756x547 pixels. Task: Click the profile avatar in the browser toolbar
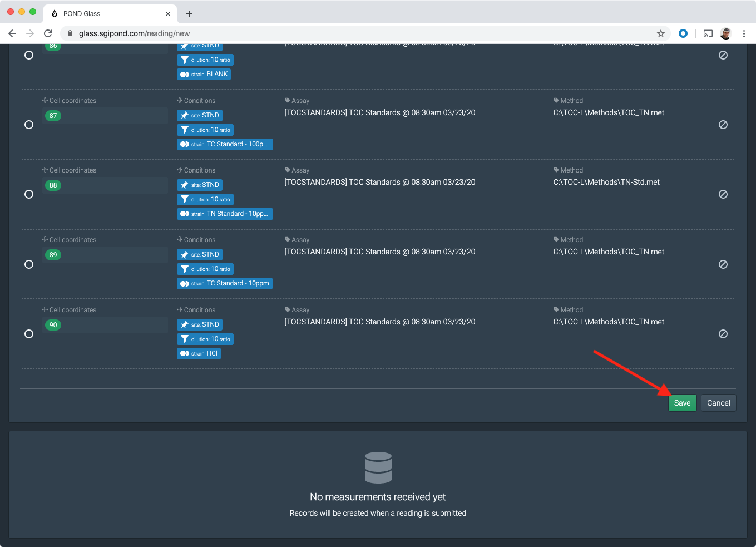pyautogui.click(x=726, y=33)
